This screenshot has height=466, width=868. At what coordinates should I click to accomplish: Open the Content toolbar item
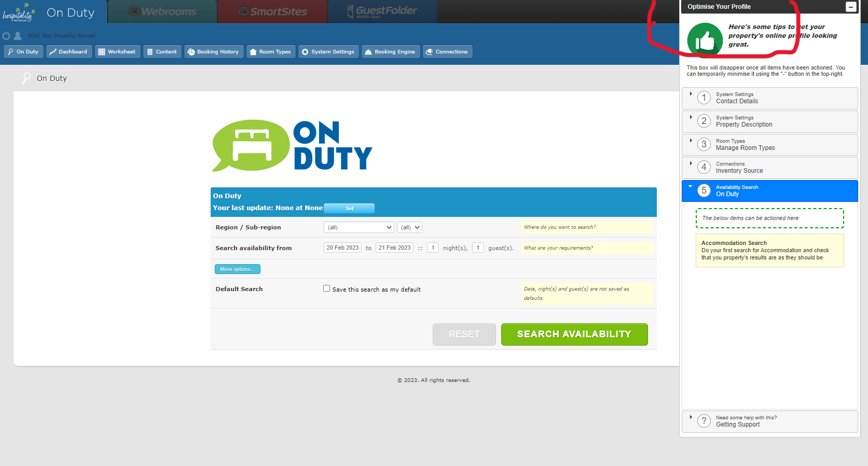coord(162,52)
